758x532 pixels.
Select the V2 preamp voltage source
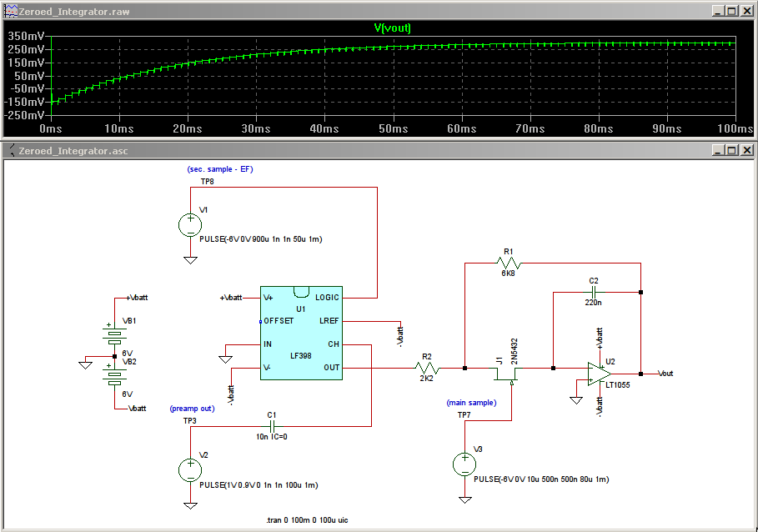(x=190, y=471)
